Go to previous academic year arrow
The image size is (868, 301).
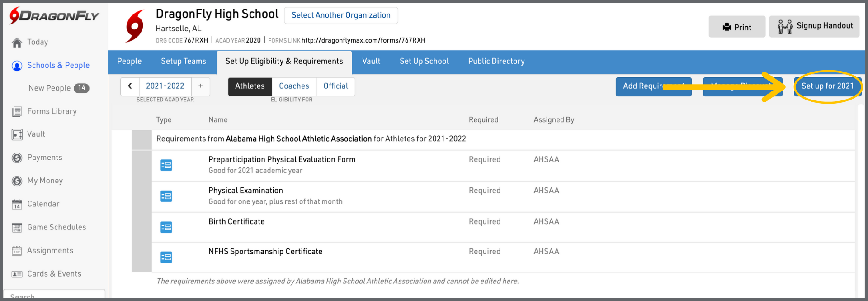(130, 86)
